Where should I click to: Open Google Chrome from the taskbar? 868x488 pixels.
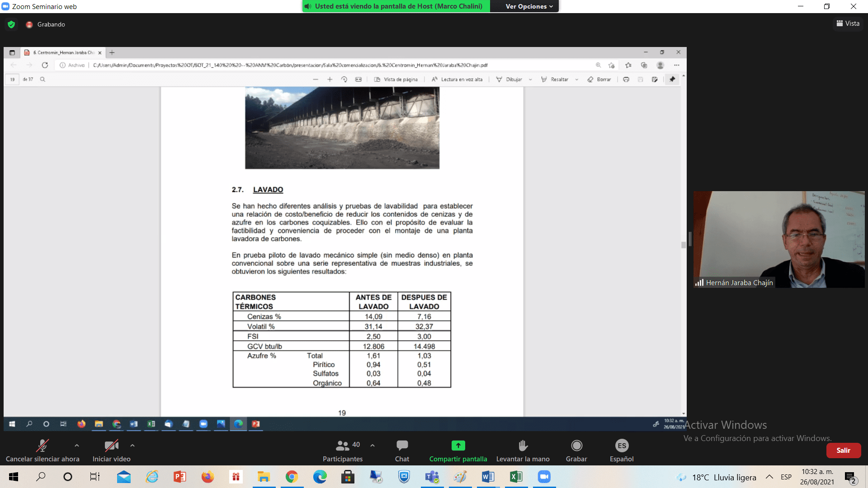(292, 477)
